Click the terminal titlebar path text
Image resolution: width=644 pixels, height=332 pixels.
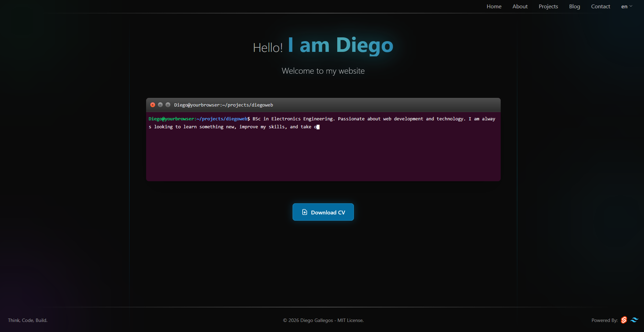tap(223, 105)
